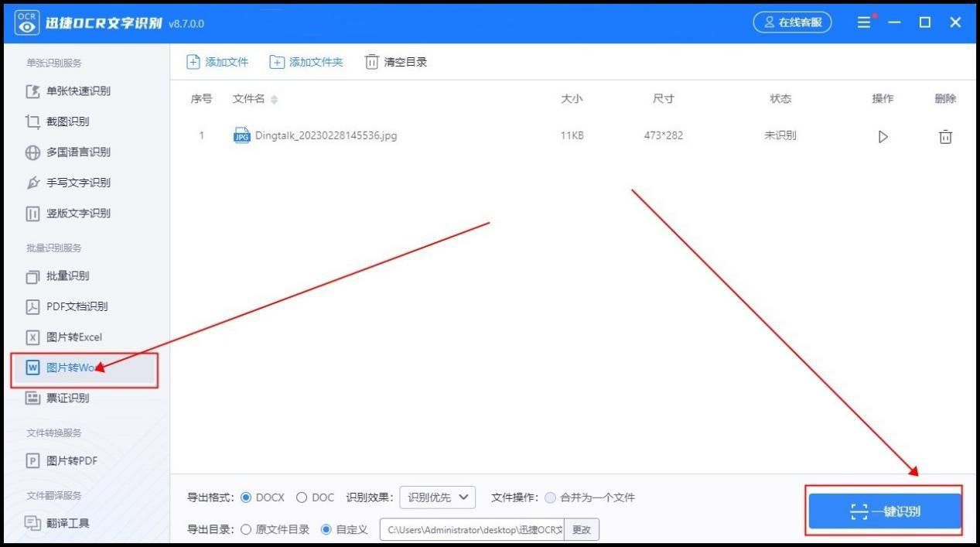
Task: Click the 一键识别 recognition button
Action: coord(883,510)
